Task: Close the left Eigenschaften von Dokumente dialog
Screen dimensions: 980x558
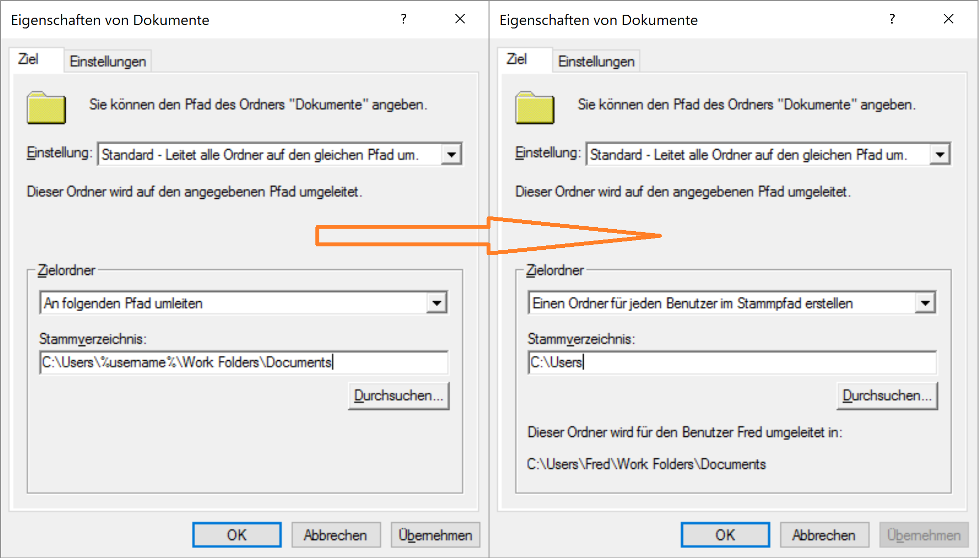Action: point(460,19)
